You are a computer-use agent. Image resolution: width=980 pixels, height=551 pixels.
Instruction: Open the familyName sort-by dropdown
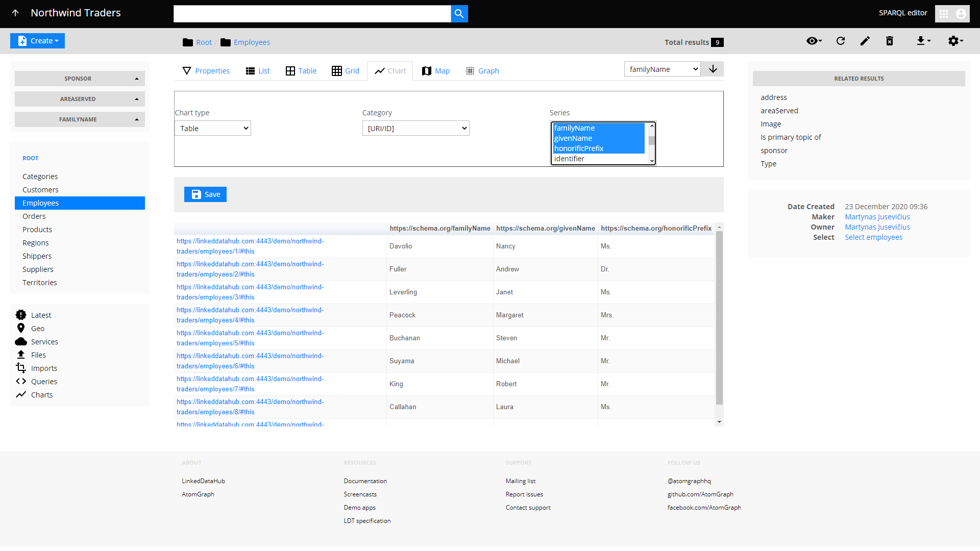coord(662,69)
